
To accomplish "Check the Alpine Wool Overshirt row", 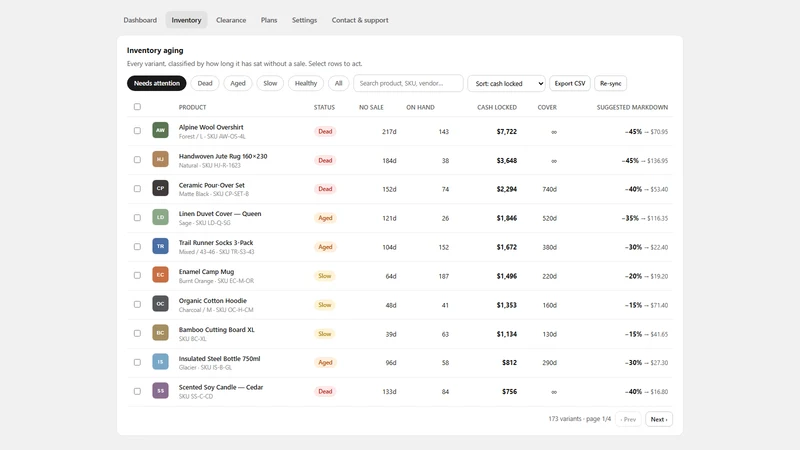I will (137, 131).
